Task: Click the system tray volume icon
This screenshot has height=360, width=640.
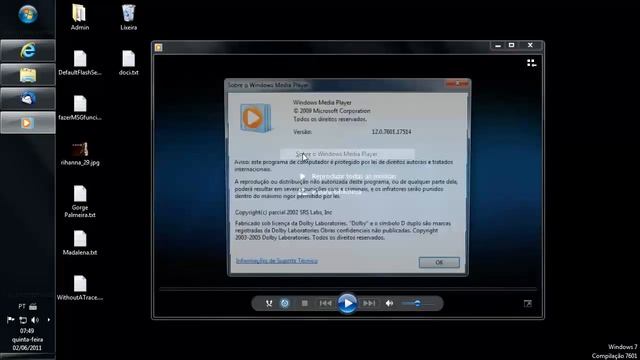Action: click(x=35, y=320)
